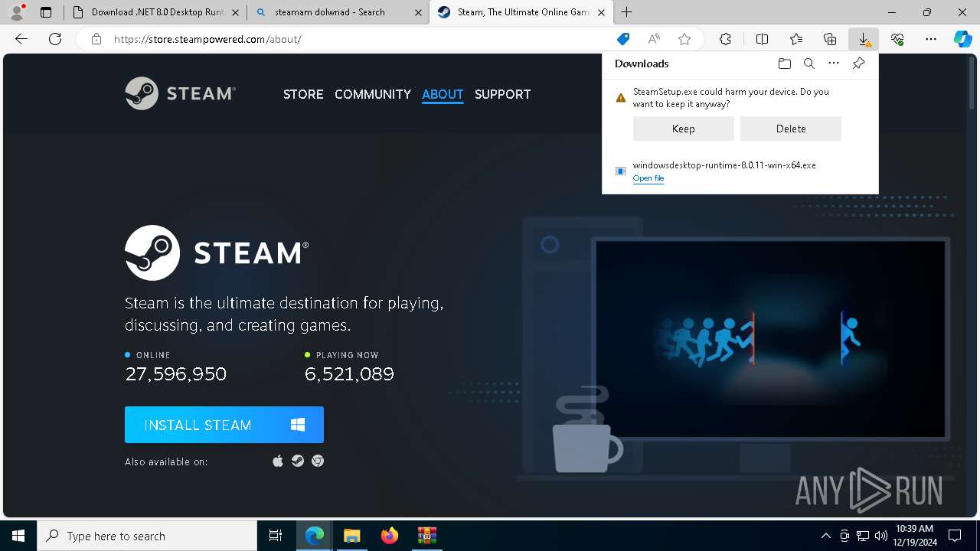Image resolution: width=980 pixels, height=551 pixels.
Task: Open the SUPPORT menu
Action: (x=502, y=94)
